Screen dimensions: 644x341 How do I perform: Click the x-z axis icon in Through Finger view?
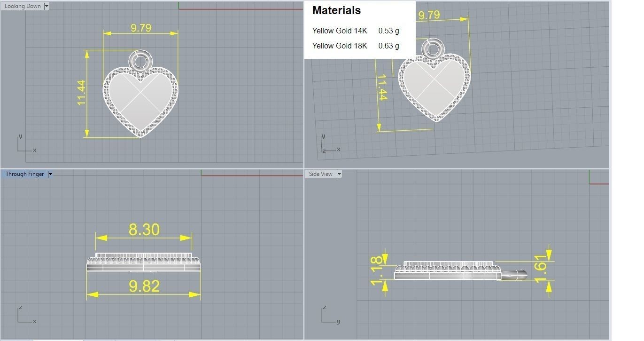coord(26,315)
